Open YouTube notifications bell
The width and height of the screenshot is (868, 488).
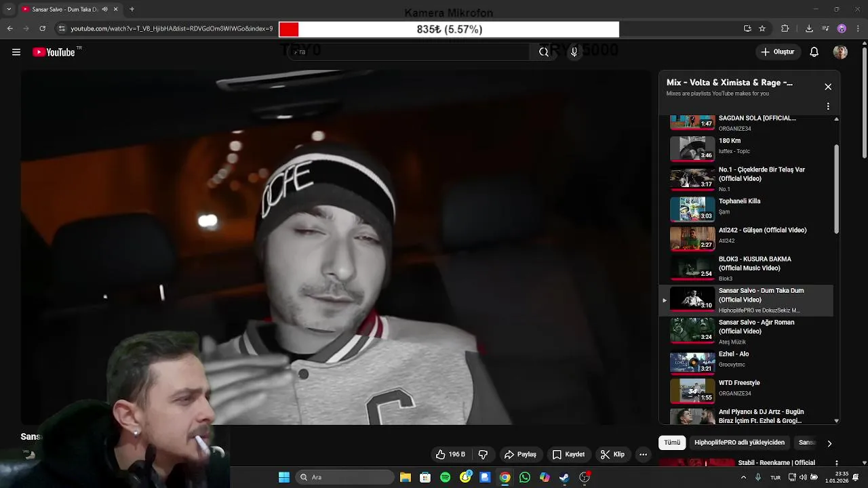click(x=814, y=52)
